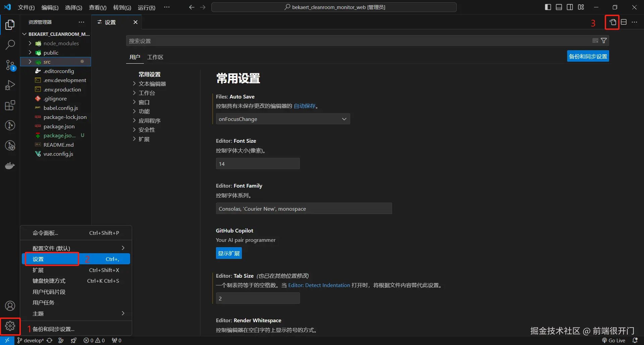Click the filter funnel icon in the settings search
This screenshot has height=345, width=644.
pyautogui.click(x=604, y=41)
